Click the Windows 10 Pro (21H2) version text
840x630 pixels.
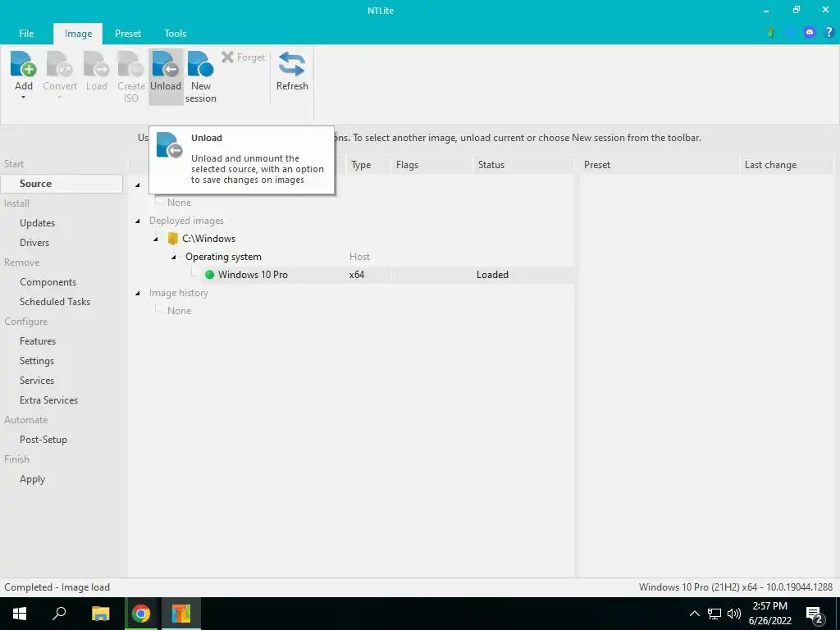pyautogui.click(x=736, y=587)
